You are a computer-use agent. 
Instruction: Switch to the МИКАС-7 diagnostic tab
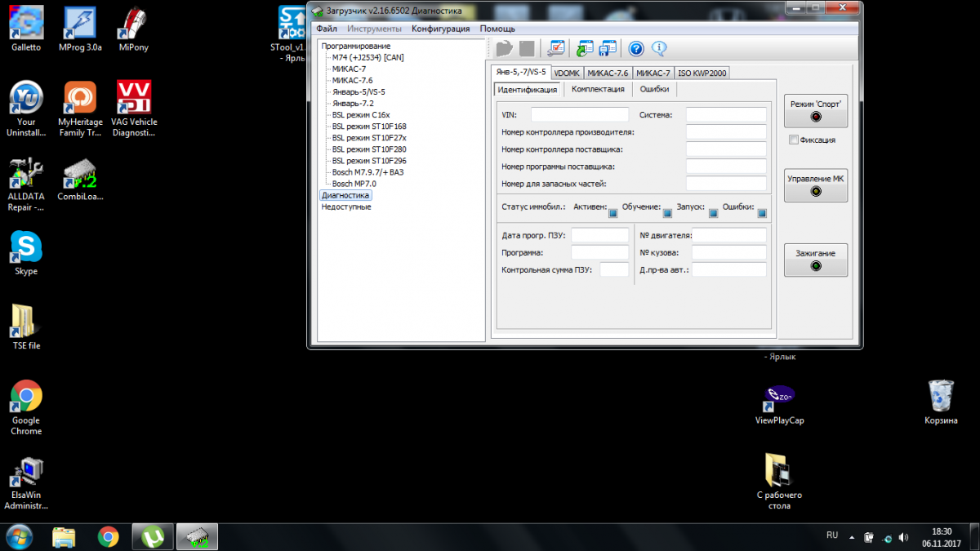point(653,73)
